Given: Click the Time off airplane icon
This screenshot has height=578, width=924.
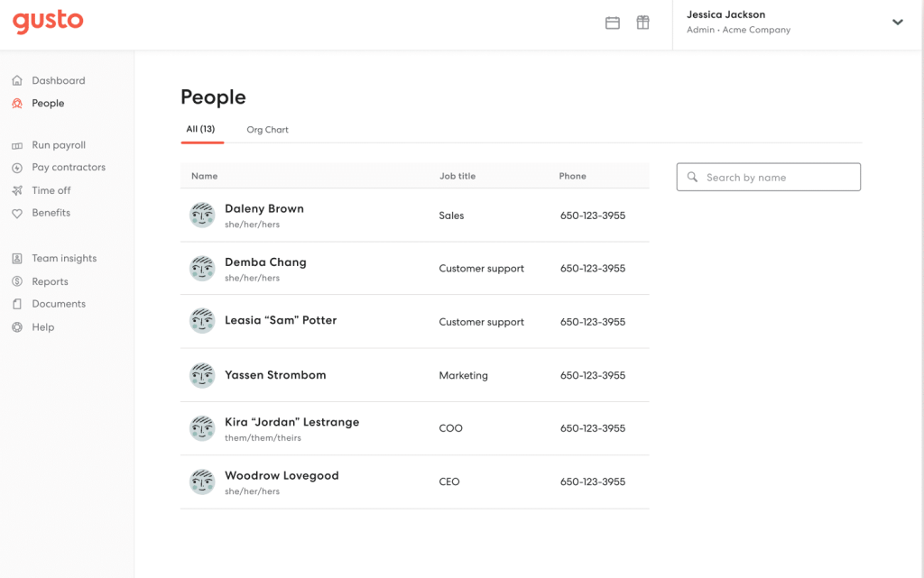Looking at the screenshot, I should pyautogui.click(x=17, y=191).
